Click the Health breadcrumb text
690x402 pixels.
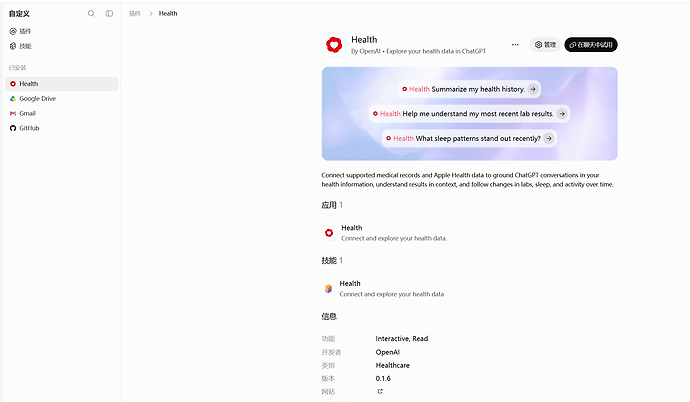[x=168, y=14]
